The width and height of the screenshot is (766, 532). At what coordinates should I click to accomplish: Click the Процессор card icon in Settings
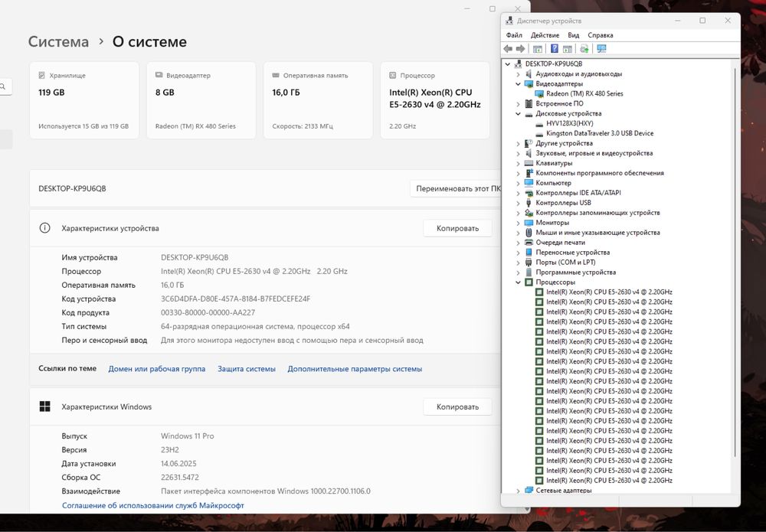(392, 75)
